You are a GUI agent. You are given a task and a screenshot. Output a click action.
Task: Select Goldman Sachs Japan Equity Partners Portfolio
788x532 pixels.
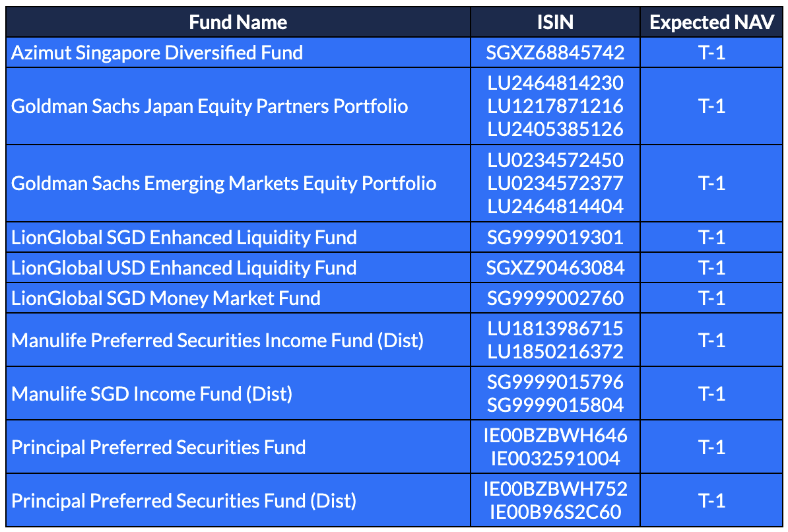(x=209, y=106)
